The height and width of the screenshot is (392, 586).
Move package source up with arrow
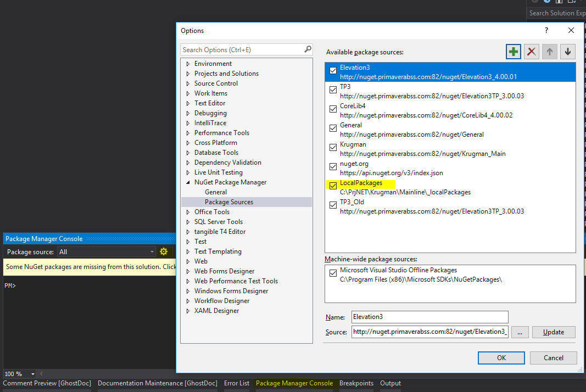(x=549, y=52)
